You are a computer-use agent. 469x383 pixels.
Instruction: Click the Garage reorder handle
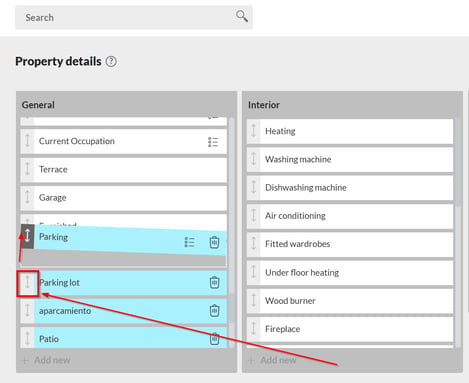point(27,198)
